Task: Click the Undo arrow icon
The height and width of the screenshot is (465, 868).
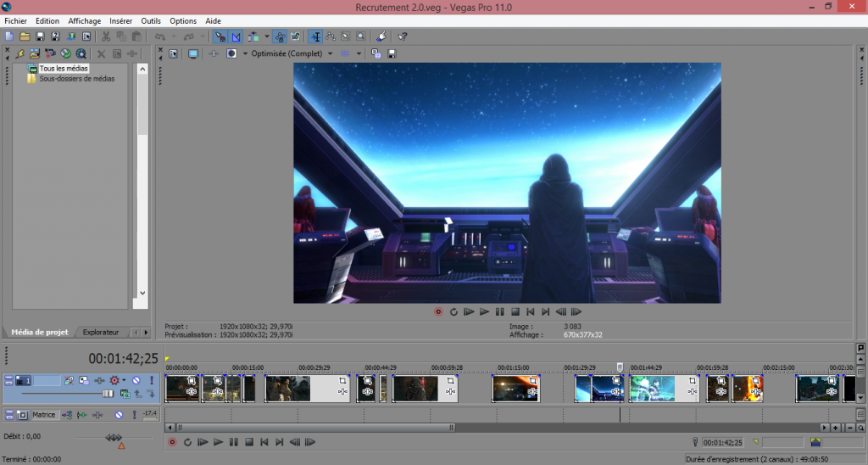Action: (x=160, y=36)
